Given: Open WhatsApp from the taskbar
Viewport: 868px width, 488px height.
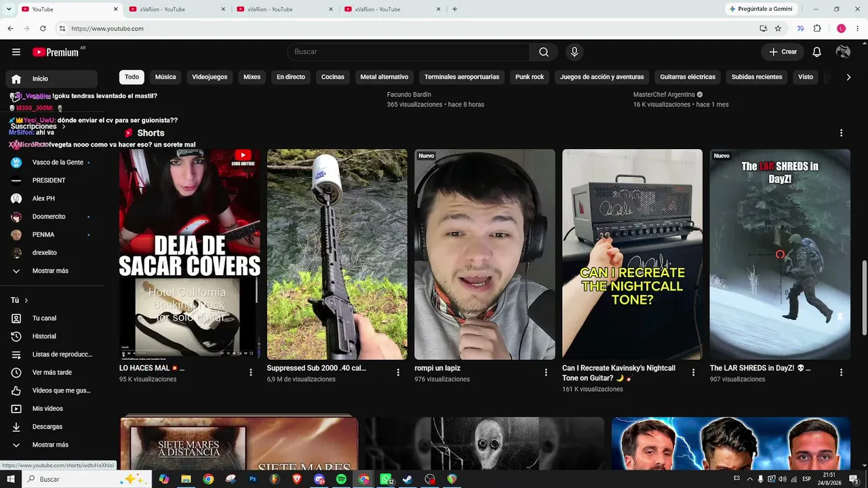Looking at the screenshot, I should point(386,479).
